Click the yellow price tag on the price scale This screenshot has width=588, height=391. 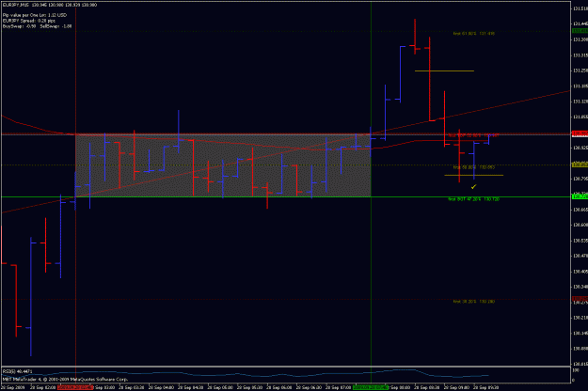[x=580, y=164]
